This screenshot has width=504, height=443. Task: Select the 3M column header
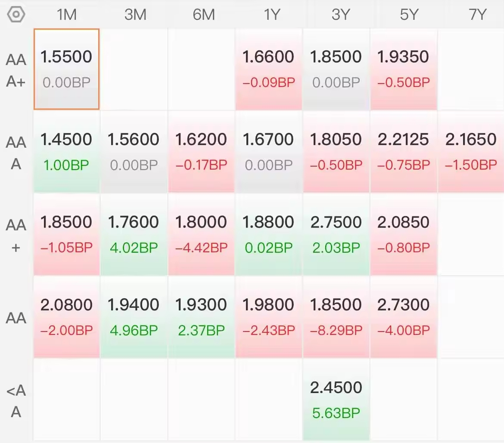[x=135, y=15]
